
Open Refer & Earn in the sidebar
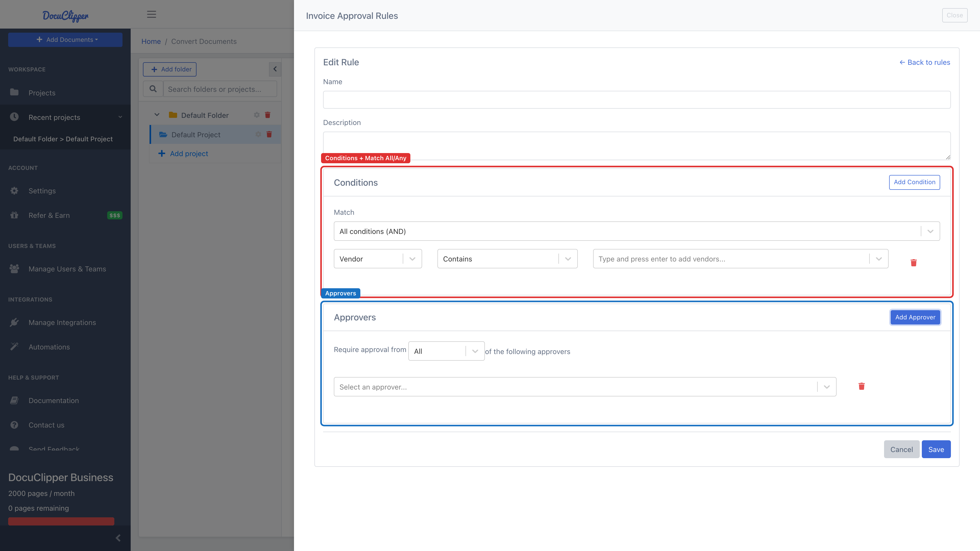[49, 215]
